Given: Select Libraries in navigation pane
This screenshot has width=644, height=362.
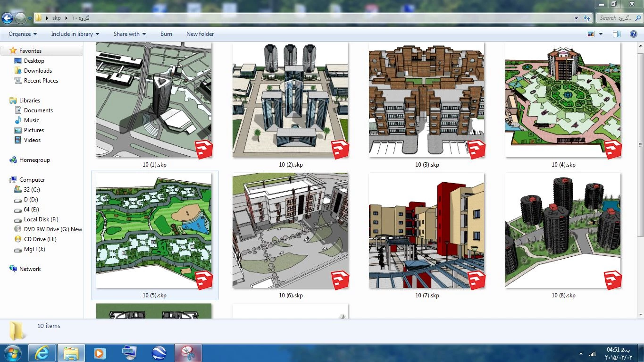Looking at the screenshot, I should click(x=29, y=101).
